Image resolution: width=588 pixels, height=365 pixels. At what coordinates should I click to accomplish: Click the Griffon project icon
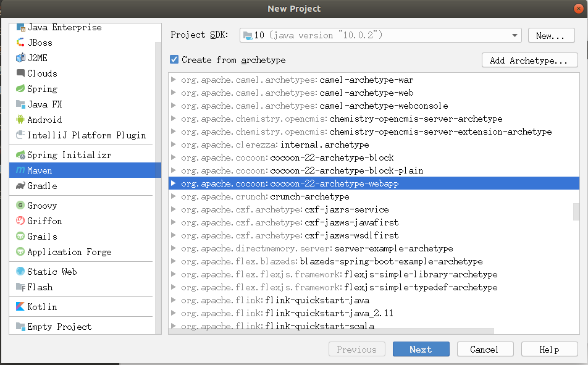(21, 221)
